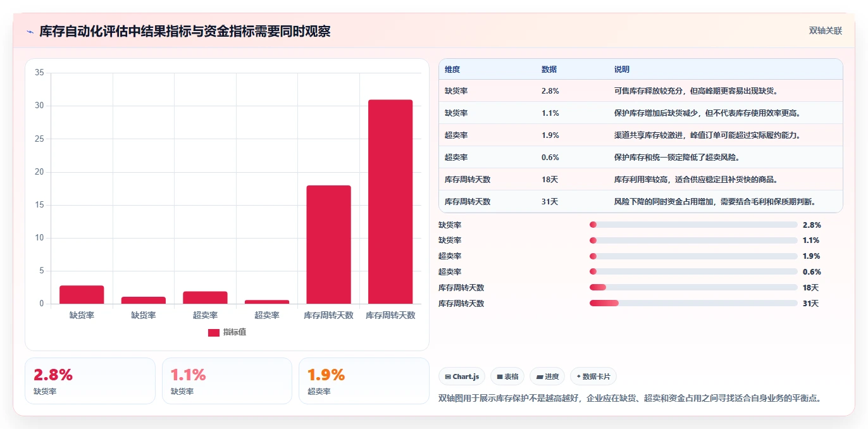Toggle the 指标值 legend swatch in the chart
This screenshot has height=429, width=868.
pos(214,332)
